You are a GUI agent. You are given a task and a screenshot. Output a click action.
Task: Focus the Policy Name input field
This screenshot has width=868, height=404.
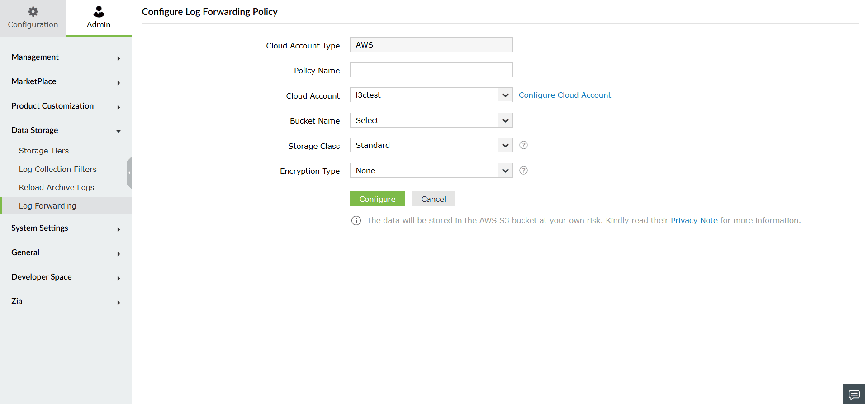[x=431, y=70]
